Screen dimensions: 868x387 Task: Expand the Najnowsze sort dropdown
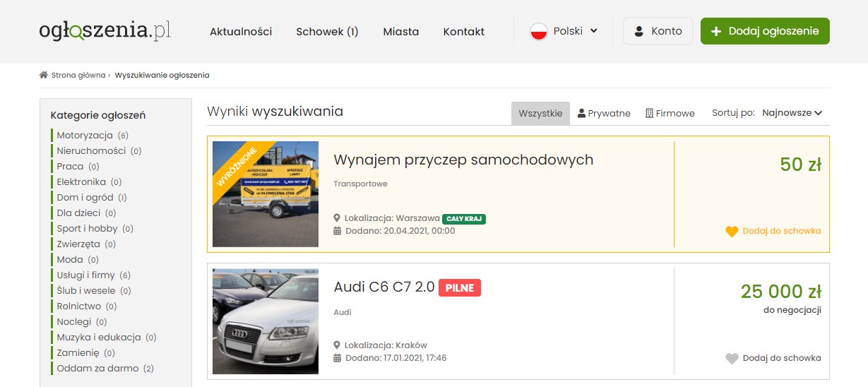click(792, 113)
